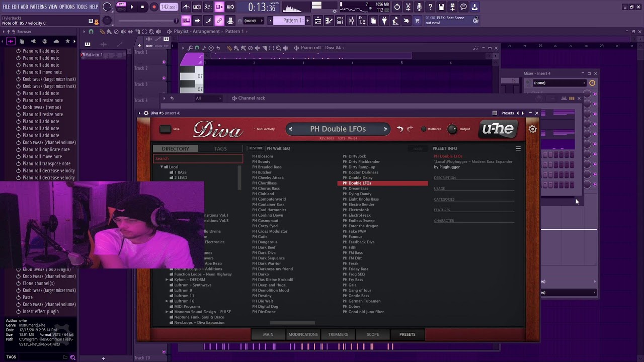
Task: Switch to the DIRECTORY tab in Diva
Action: pos(175,149)
